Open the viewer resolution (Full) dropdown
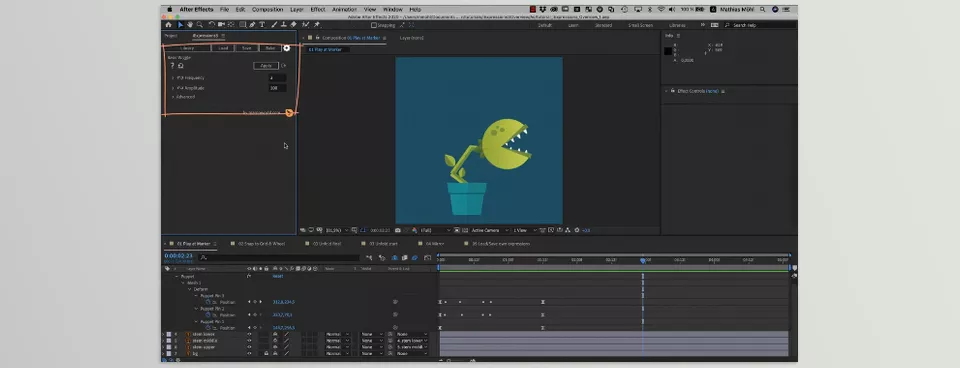Image resolution: width=960 pixels, height=368 pixels. [435, 230]
